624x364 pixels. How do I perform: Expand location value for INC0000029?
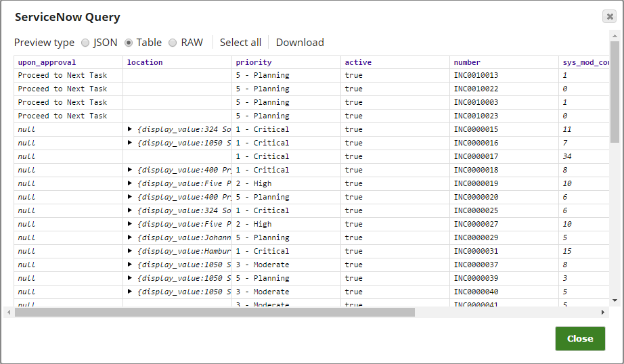click(x=130, y=237)
